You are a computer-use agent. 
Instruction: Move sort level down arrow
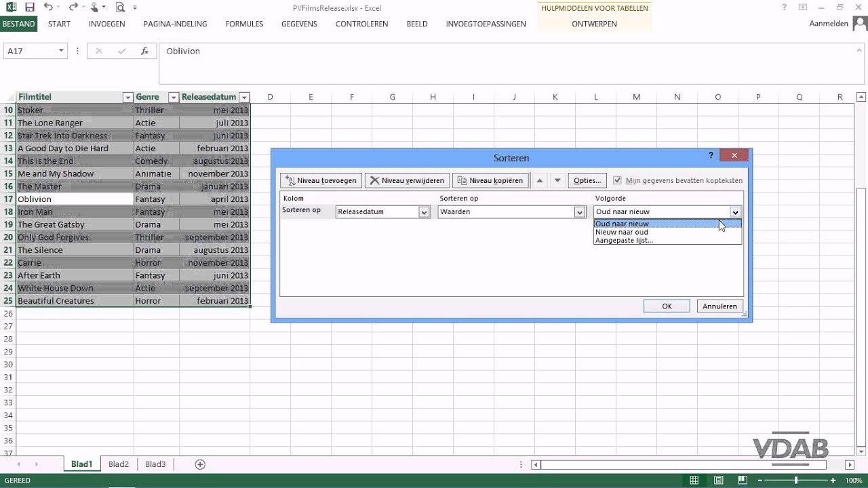coord(557,180)
